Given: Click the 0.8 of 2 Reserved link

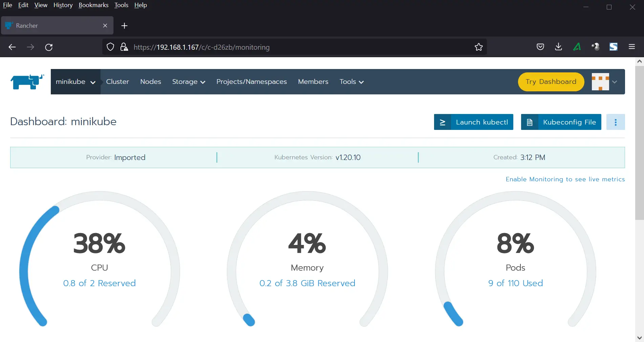Looking at the screenshot, I should click(99, 283).
